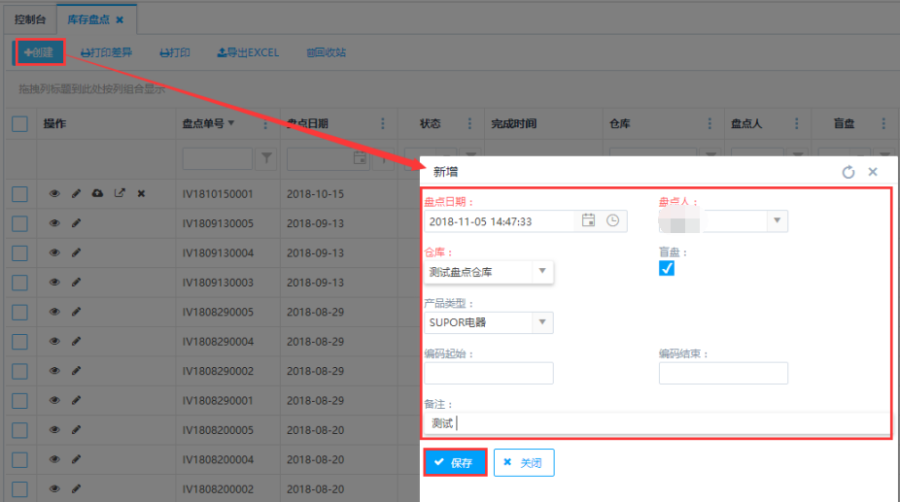
Task: Click refresh icon in 新增 dialog header
Action: (x=848, y=172)
